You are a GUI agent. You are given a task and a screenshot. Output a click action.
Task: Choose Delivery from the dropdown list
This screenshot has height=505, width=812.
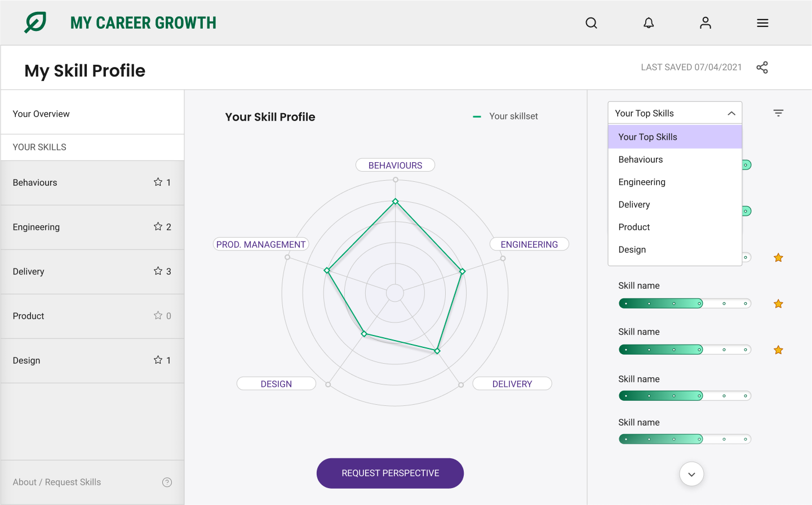tap(675, 204)
